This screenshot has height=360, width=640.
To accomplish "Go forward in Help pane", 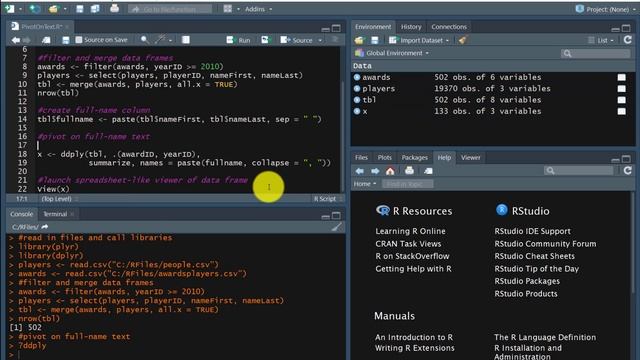I will [x=375, y=171].
